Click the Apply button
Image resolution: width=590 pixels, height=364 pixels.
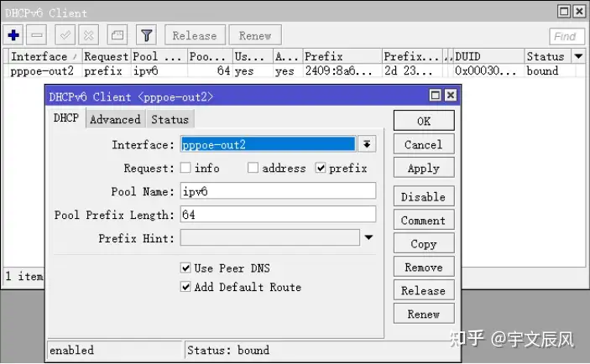424,168
